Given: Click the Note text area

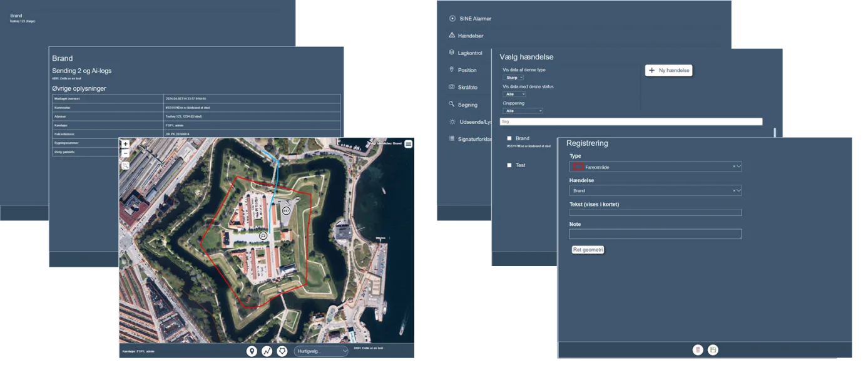Looking at the screenshot, I should pyautogui.click(x=655, y=234).
